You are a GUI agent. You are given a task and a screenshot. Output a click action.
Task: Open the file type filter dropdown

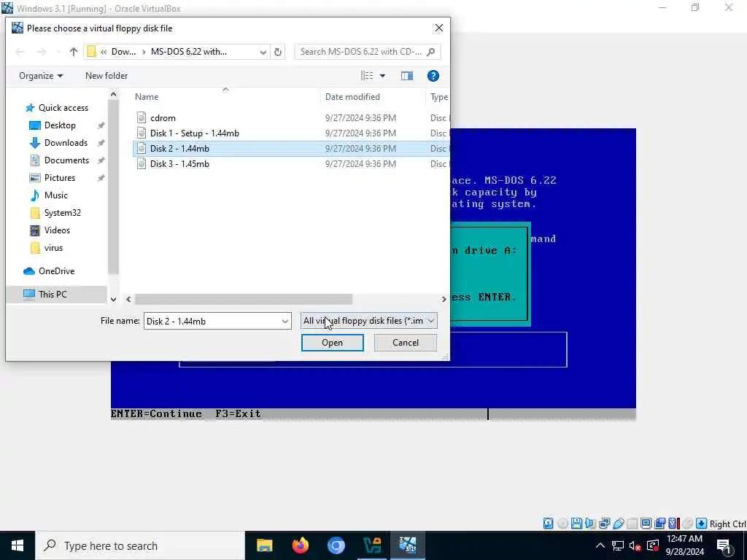368,321
